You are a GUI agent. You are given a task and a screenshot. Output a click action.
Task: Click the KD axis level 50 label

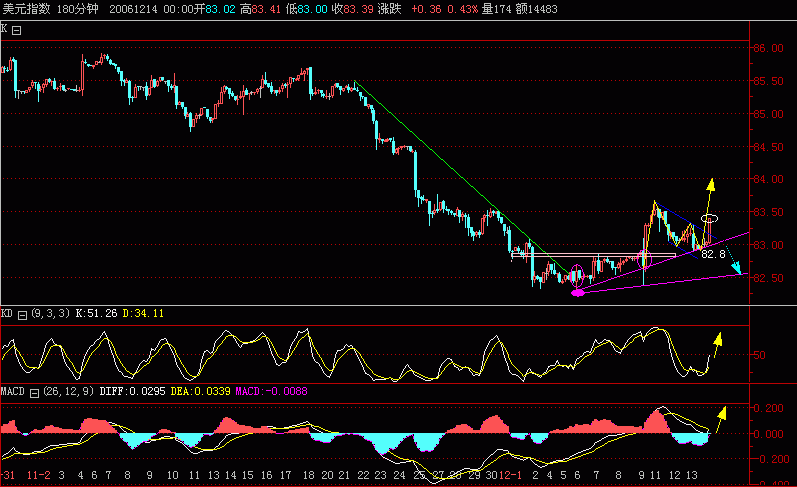tap(759, 355)
